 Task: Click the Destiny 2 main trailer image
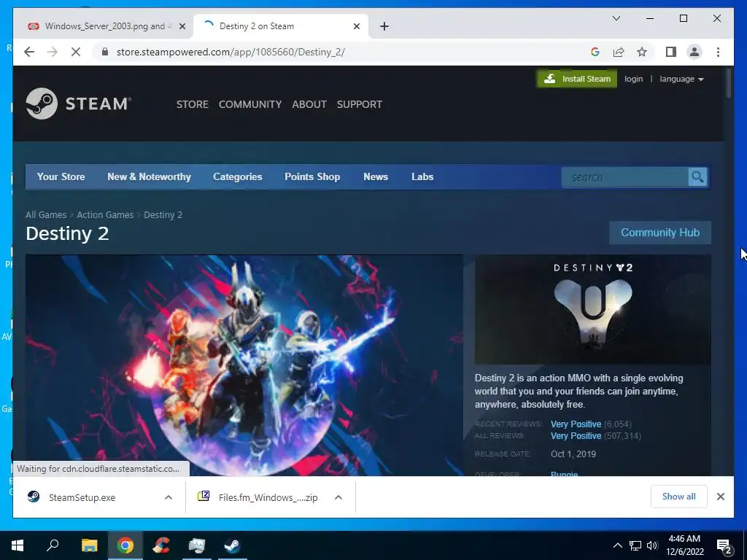pyautogui.click(x=244, y=365)
